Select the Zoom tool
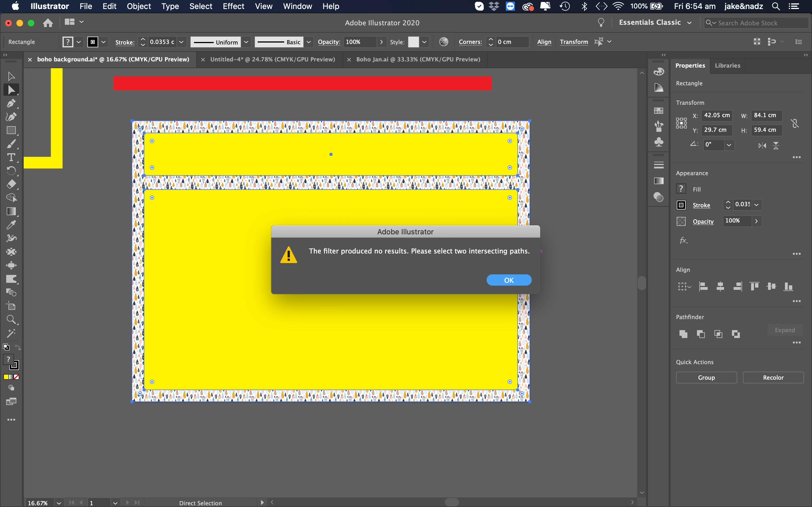Image resolution: width=812 pixels, height=507 pixels. tap(11, 320)
